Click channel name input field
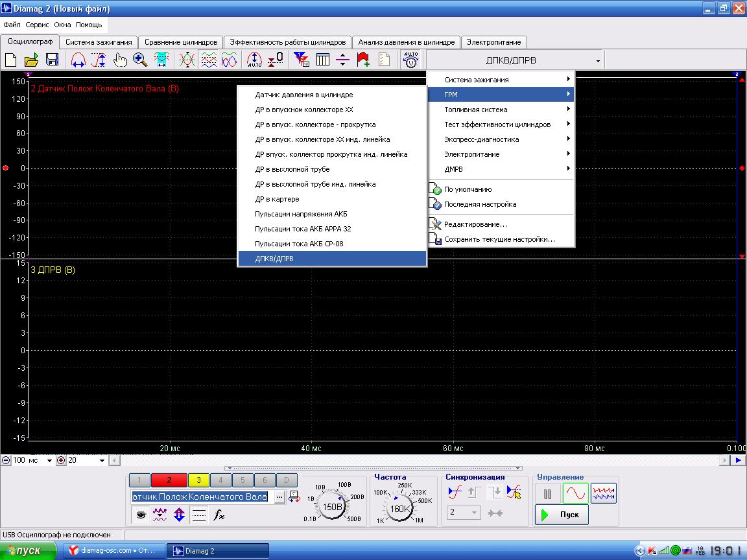 coord(200,497)
